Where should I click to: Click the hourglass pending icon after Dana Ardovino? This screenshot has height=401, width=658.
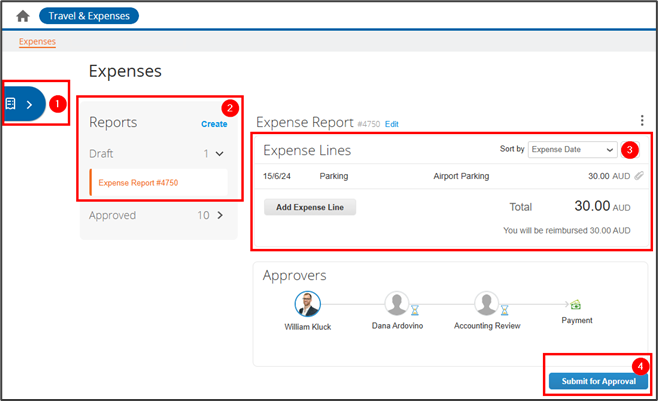[414, 310]
